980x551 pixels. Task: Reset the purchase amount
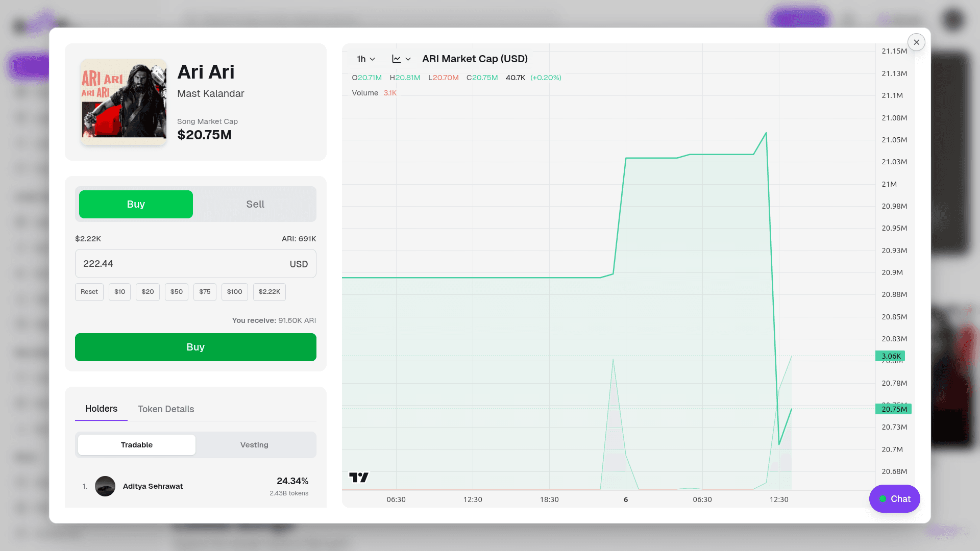(89, 292)
